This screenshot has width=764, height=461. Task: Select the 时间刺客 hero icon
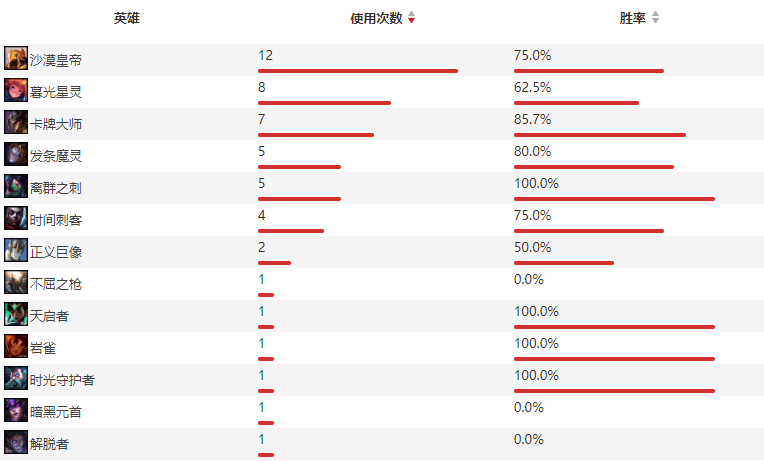point(16,218)
